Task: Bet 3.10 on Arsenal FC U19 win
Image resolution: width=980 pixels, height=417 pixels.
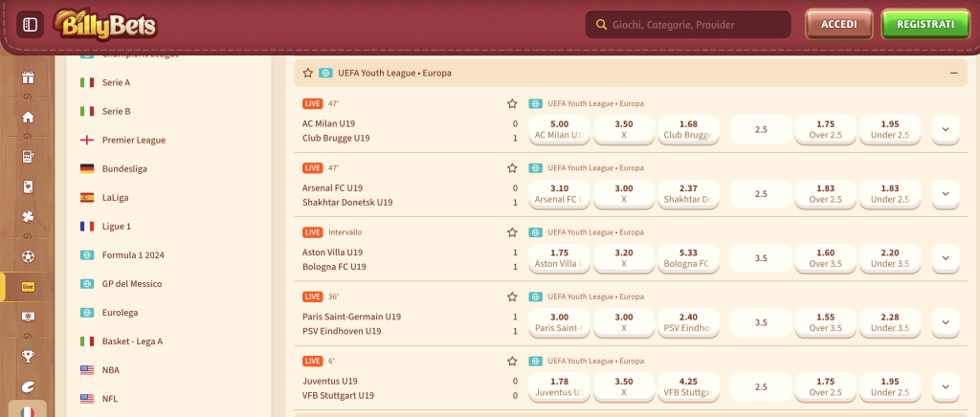Action: (x=559, y=193)
